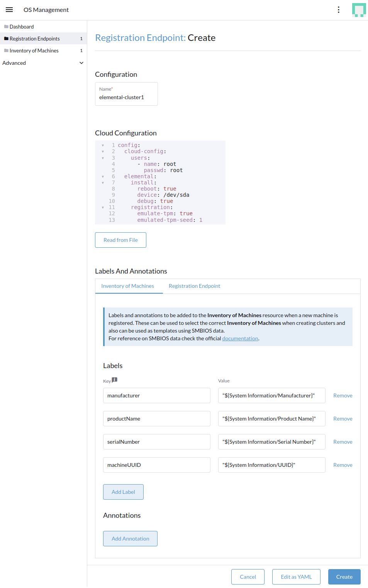
Task: Open the hamburger navigation menu
Action: tap(9, 10)
